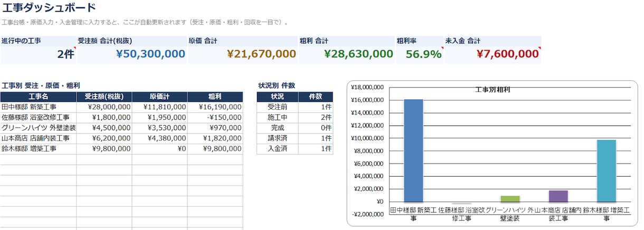
Task: Select the 田中様邸 新築工事 cell
Action: [39, 107]
